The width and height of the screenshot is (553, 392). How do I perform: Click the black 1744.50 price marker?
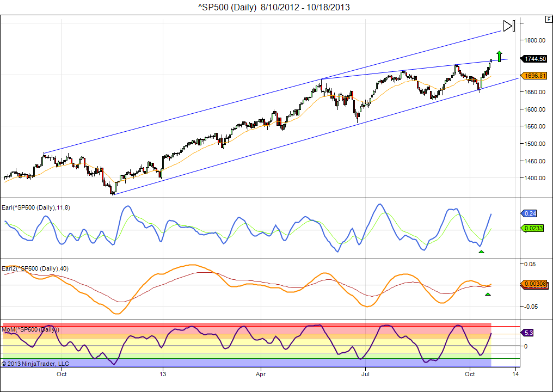pyautogui.click(x=535, y=59)
